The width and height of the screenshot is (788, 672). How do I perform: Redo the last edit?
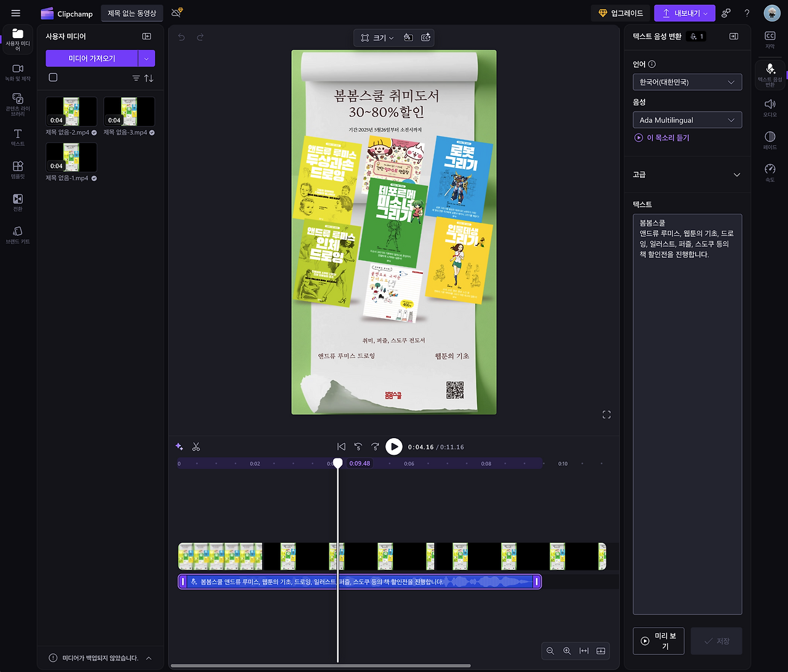click(200, 38)
